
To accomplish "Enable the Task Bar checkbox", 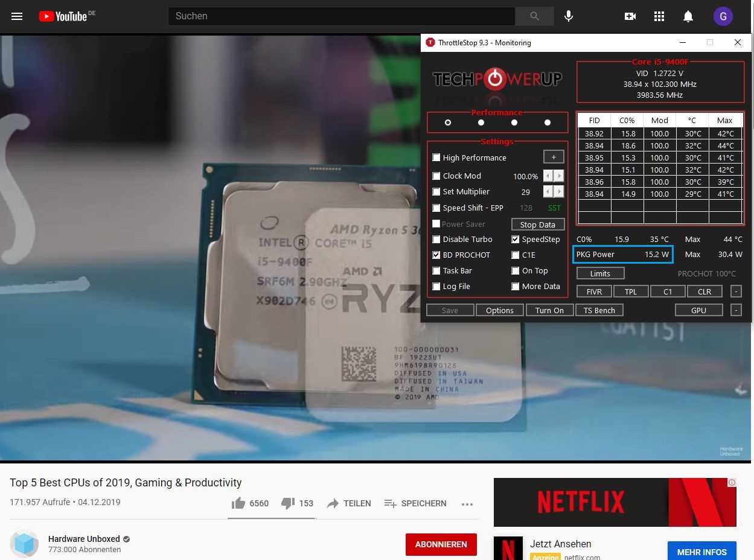I will [436, 270].
